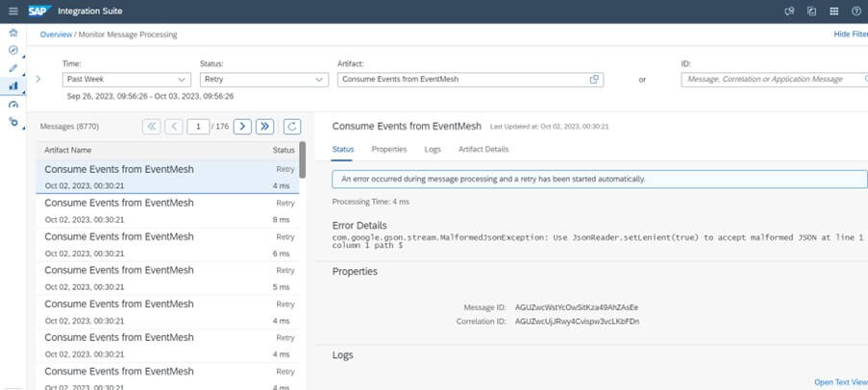Open the product switch grid icon
This screenshot has width=868, height=390.
[834, 12]
